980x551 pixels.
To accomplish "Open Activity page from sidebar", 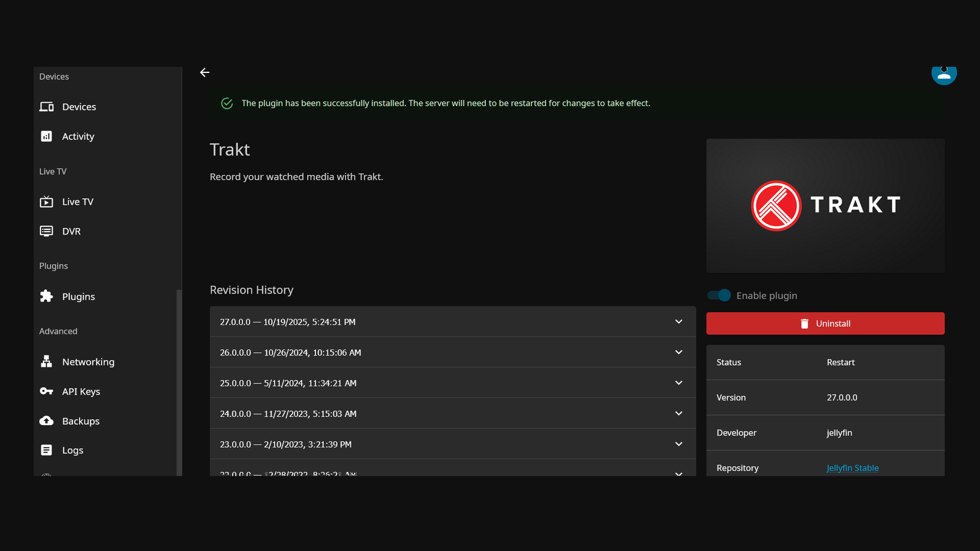I will pos(107,137).
